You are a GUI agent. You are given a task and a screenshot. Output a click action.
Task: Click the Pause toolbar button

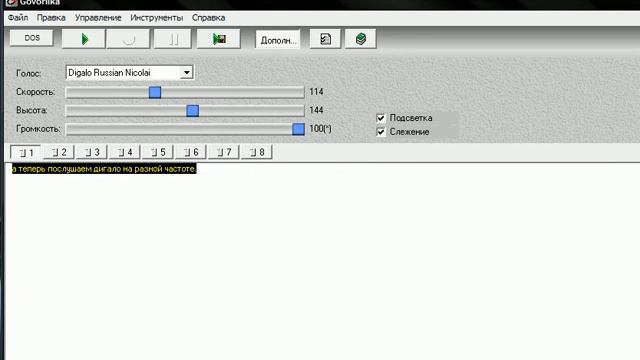pos(173,39)
